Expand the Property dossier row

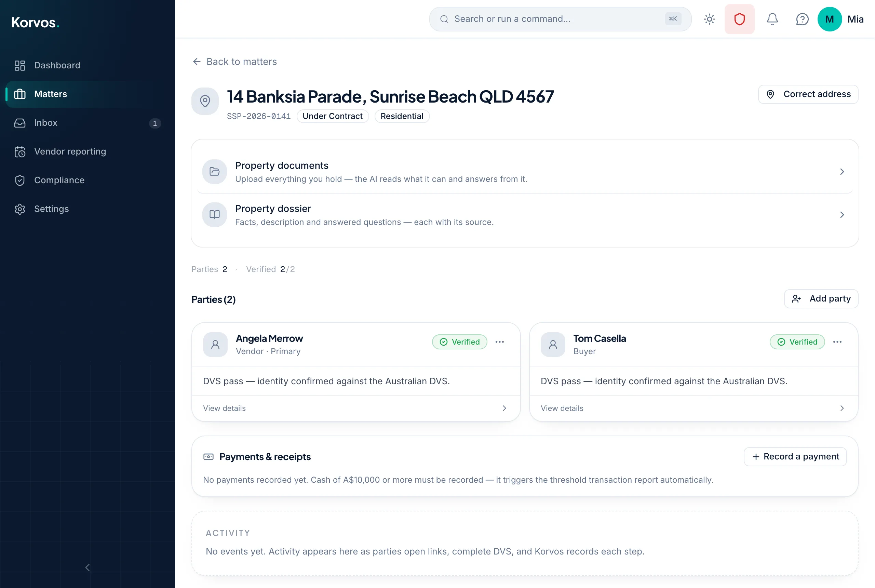pos(524,215)
